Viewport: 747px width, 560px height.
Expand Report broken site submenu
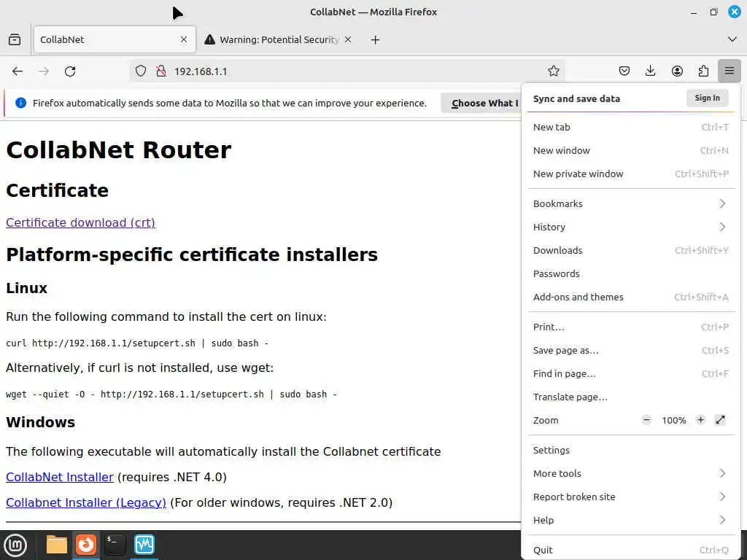(631, 497)
